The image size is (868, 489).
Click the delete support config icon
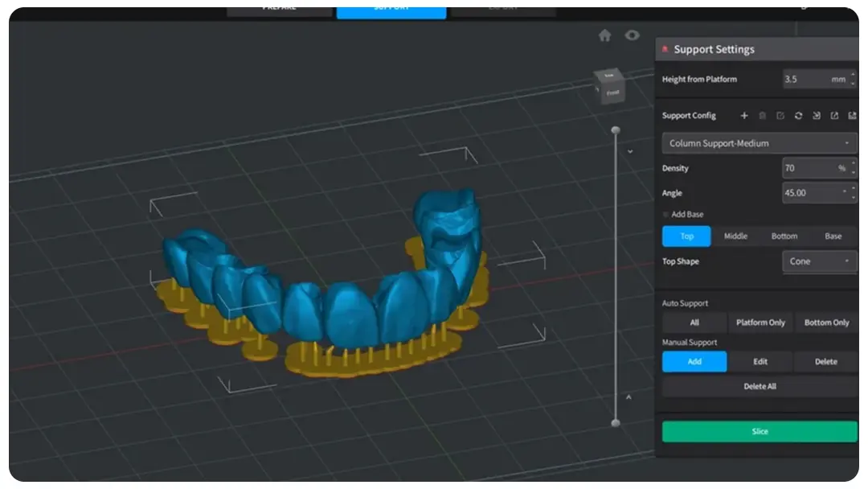762,116
